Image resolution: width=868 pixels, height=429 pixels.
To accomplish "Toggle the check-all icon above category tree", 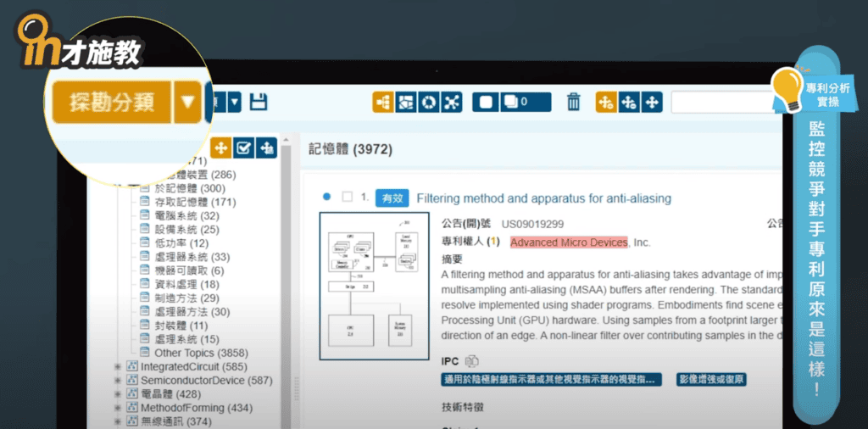I will click(x=243, y=148).
